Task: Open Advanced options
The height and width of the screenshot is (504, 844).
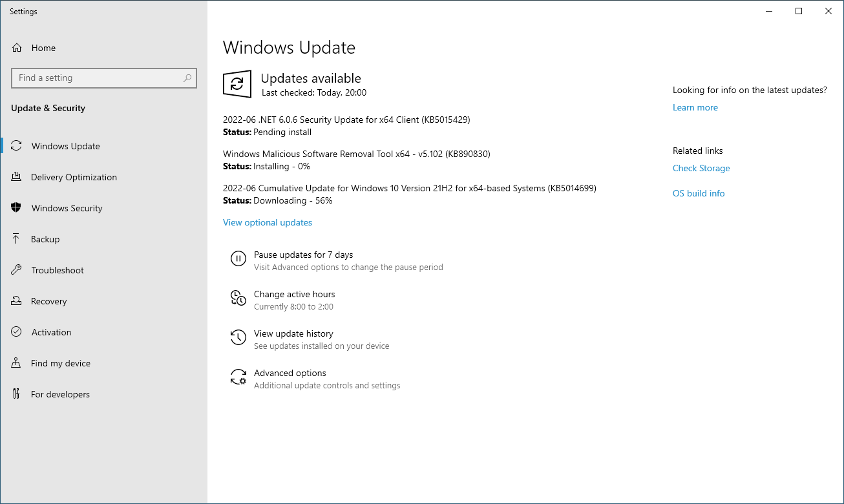Action: [x=315, y=379]
